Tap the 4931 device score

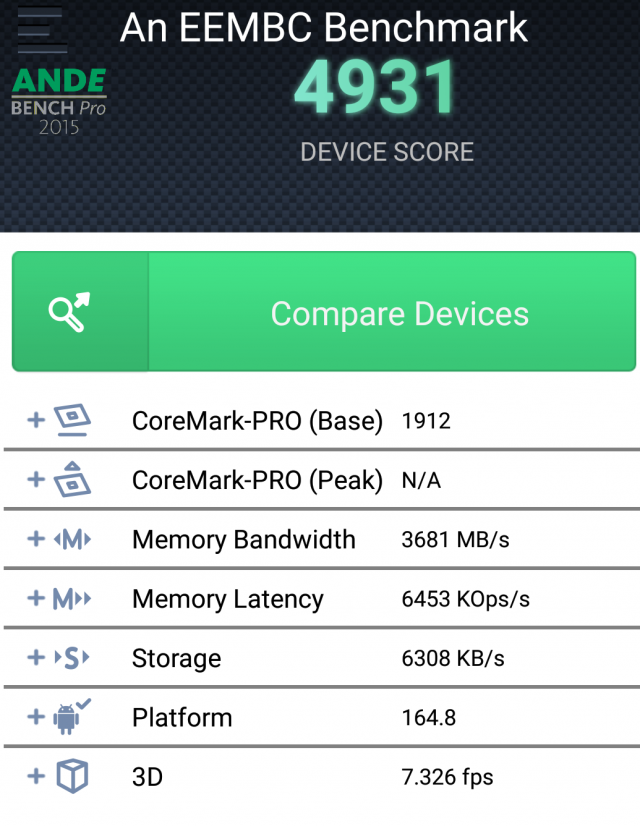(375, 88)
